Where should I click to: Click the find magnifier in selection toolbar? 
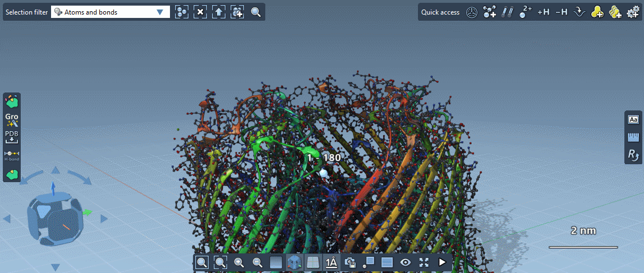click(x=256, y=12)
